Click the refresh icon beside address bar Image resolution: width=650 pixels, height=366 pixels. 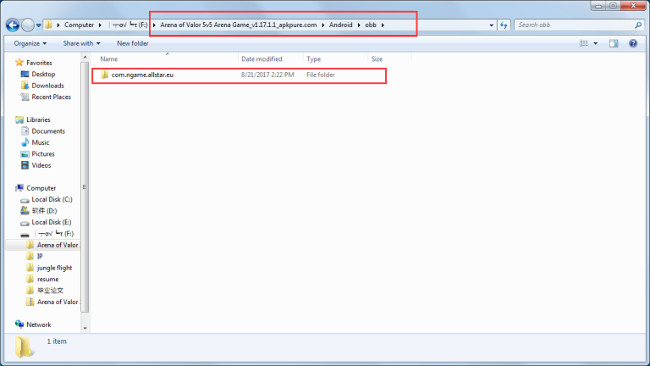(504, 25)
